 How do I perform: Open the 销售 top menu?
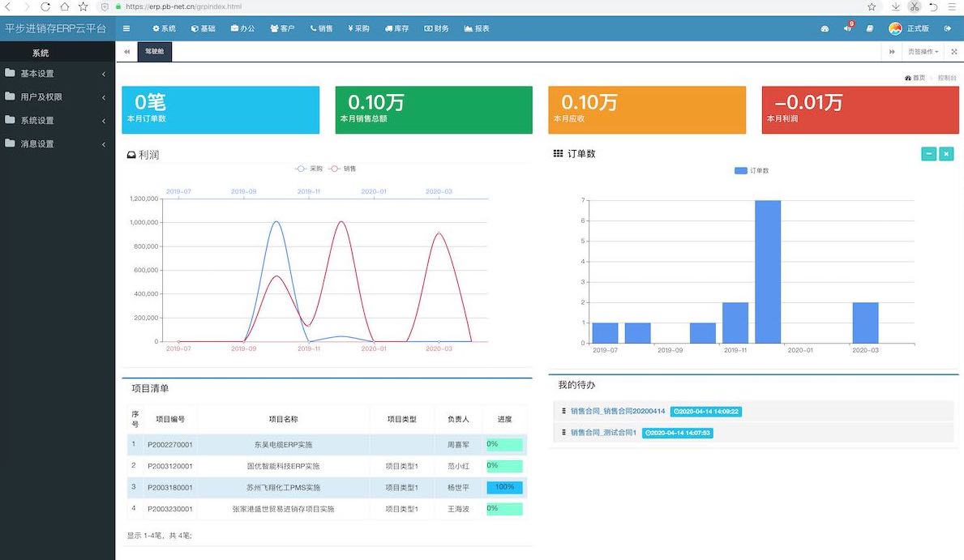321,28
